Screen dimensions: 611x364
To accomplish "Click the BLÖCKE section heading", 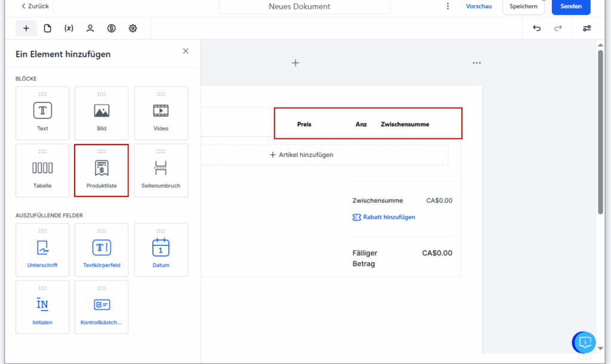I will pos(26,79).
